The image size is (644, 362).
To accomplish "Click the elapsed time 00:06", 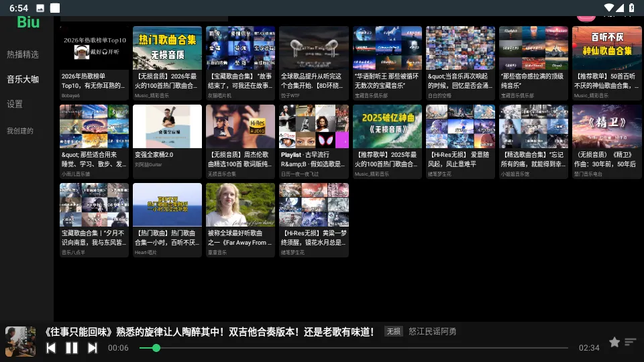I will (x=118, y=348).
